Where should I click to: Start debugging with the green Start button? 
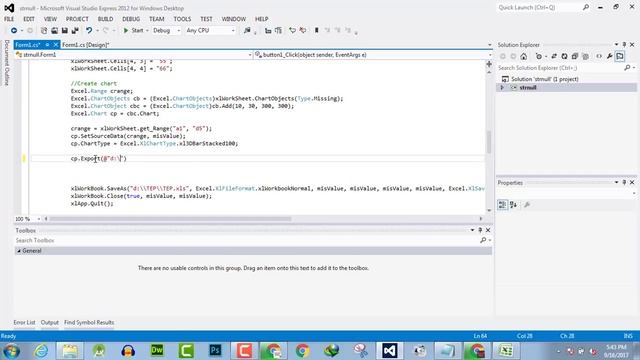click(133, 31)
